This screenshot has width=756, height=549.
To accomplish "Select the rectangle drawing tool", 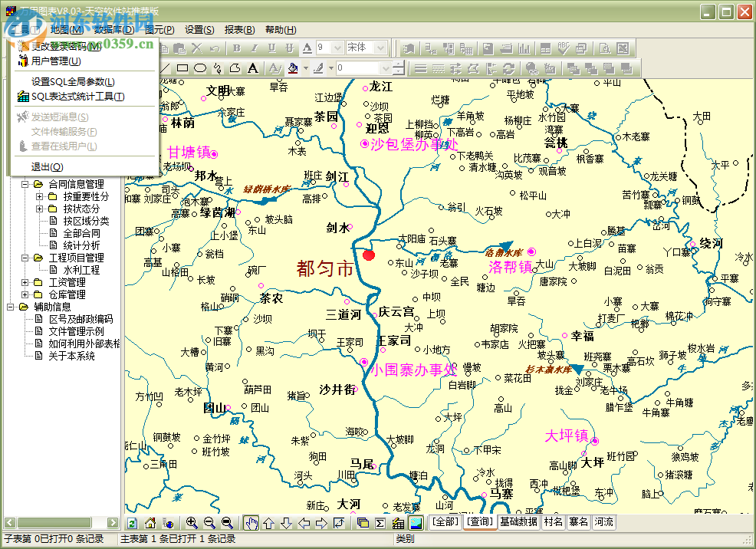I will click(x=182, y=68).
